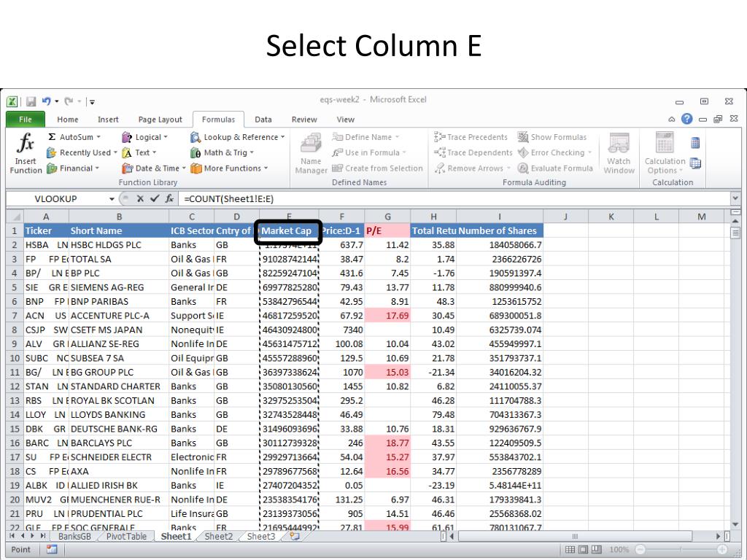Click Create from Selection
Image resolution: width=747 pixels, height=560 pixels.
(x=377, y=168)
